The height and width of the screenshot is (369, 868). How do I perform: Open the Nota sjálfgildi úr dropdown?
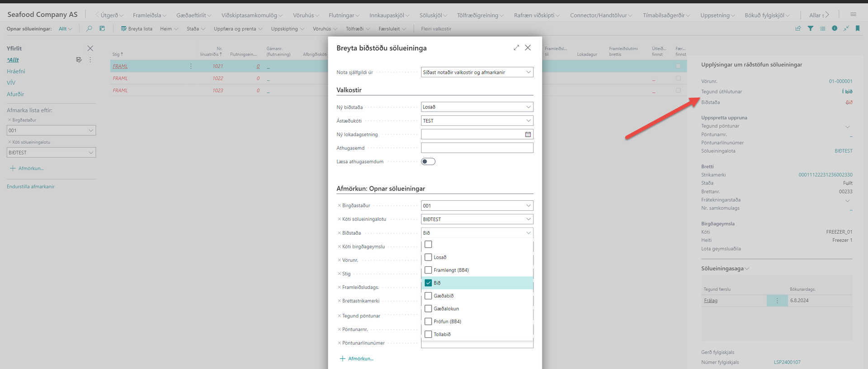pyautogui.click(x=477, y=72)
